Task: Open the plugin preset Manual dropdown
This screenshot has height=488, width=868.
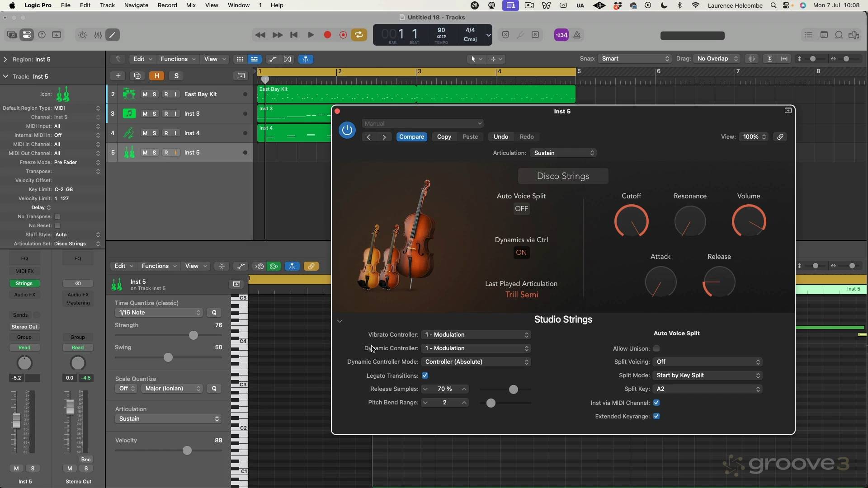Action: tap(422, 123)
